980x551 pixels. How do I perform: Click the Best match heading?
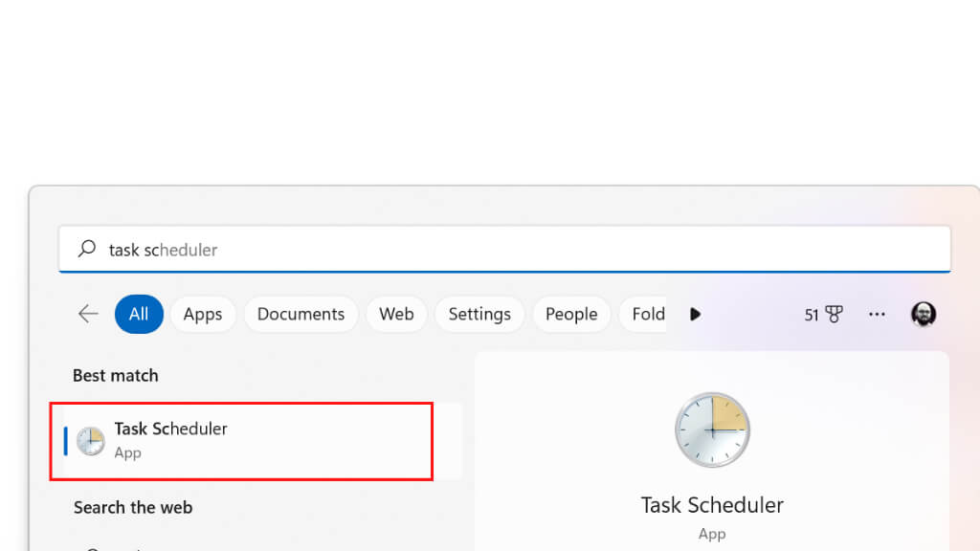coord(116,375)
